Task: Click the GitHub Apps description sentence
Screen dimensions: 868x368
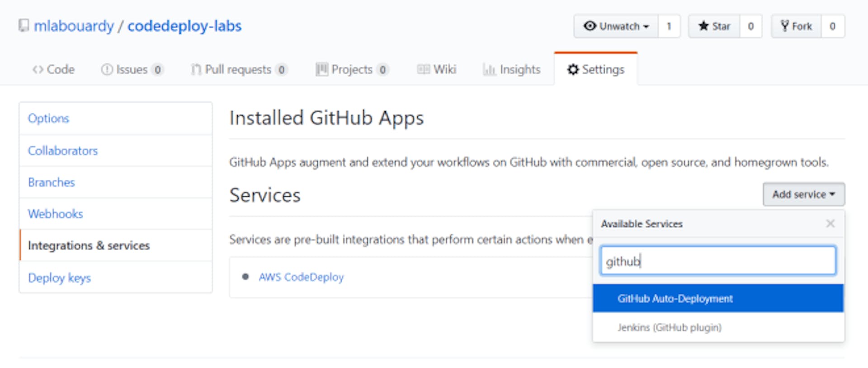Action: tap(529, 162)
